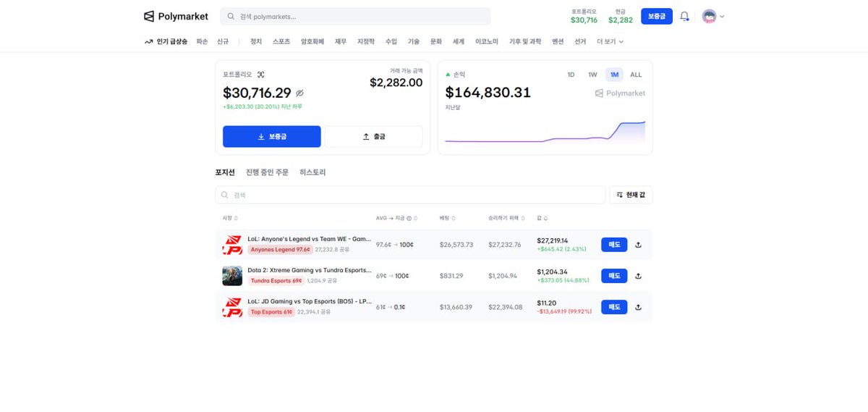
Task: Open LoL: JD Gaming vs Top Esports market title
Action: (309, 301)
